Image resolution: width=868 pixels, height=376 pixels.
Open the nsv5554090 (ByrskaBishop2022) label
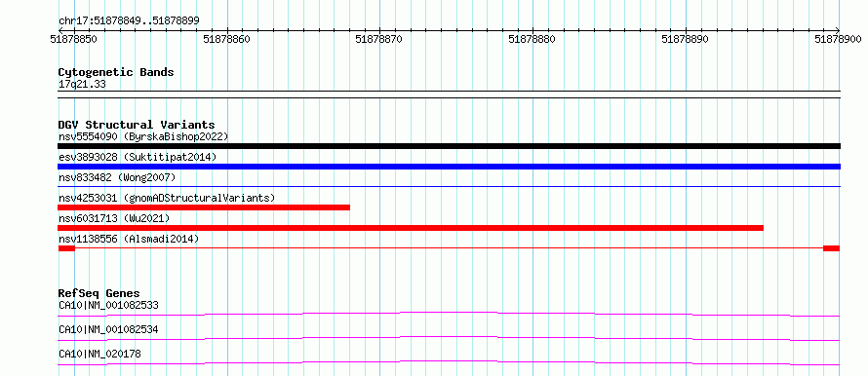click(x=143, y=136)
